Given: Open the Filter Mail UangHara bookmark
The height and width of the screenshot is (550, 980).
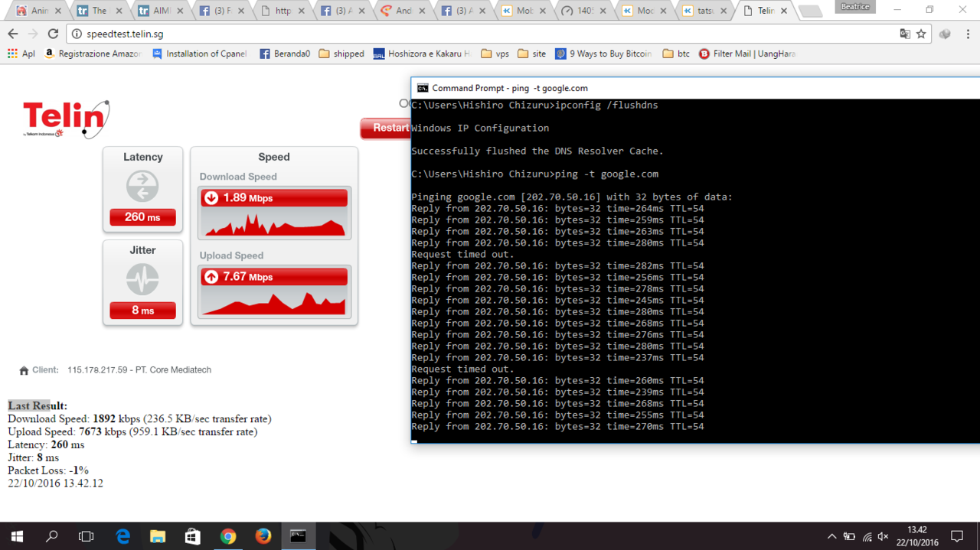Looking at the screenshot, I should click(746, 54).
